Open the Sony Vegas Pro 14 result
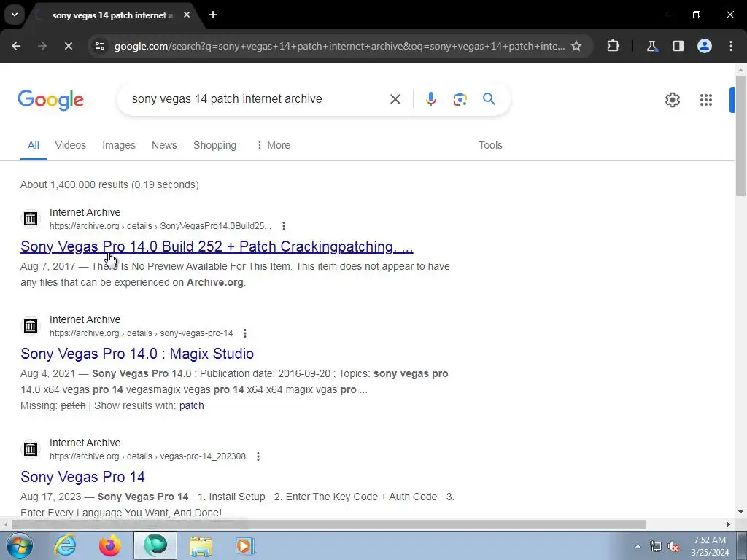Image resolution: width=747 pixels, height=560 pixels. tap(83, 477)
